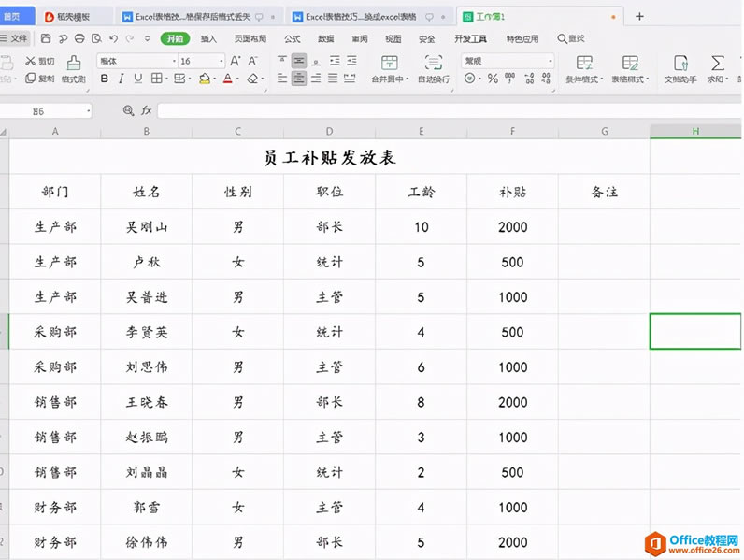The image size is (744, 560).
Task: Select column H header
Action: pyautogui.click(x=695, y=132)
